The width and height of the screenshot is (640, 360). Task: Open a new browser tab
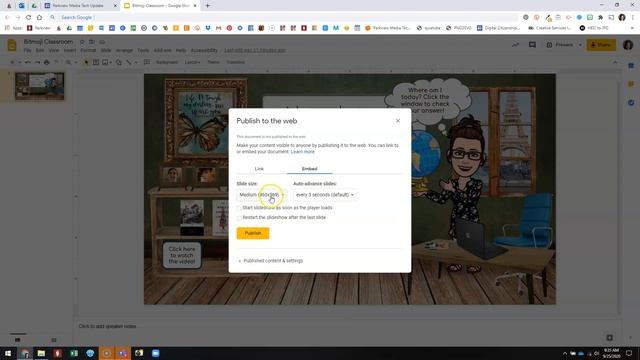(x=207, y=6)
